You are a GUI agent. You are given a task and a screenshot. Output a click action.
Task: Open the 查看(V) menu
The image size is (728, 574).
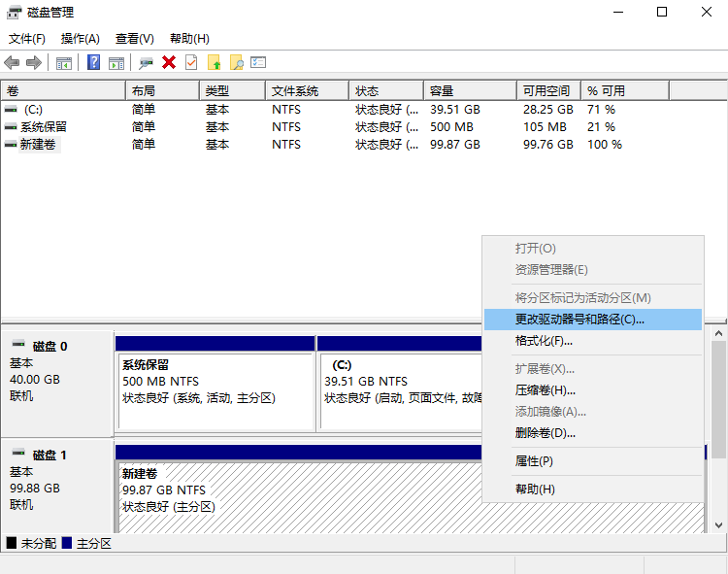pyautogui.click(x=134, y=39)
